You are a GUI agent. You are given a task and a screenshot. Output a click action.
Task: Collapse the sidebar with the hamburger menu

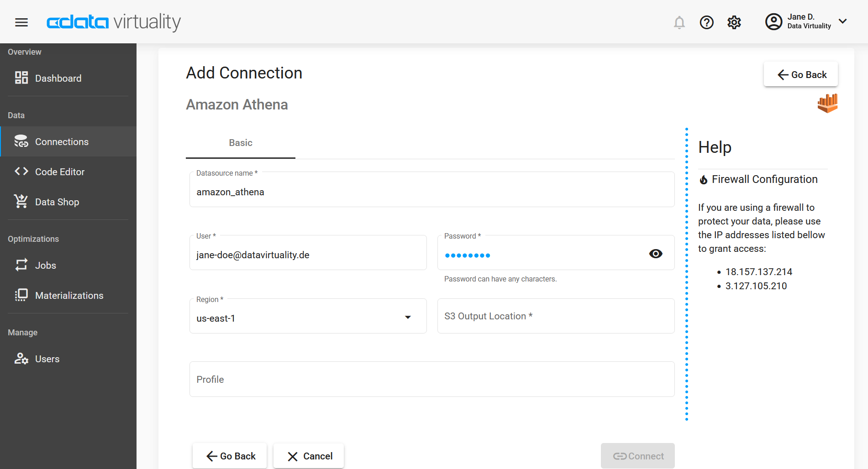(21, 22)
